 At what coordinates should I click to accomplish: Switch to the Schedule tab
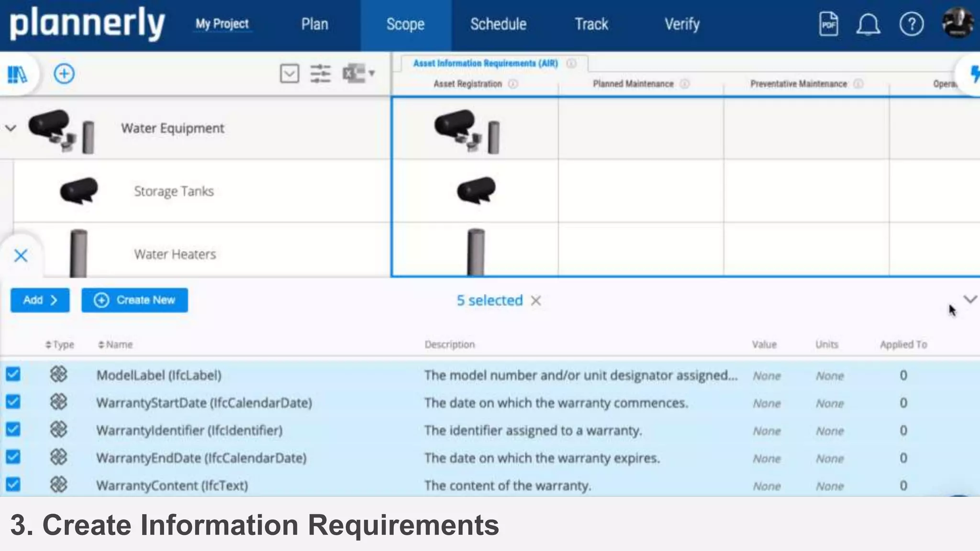(498, 24)
